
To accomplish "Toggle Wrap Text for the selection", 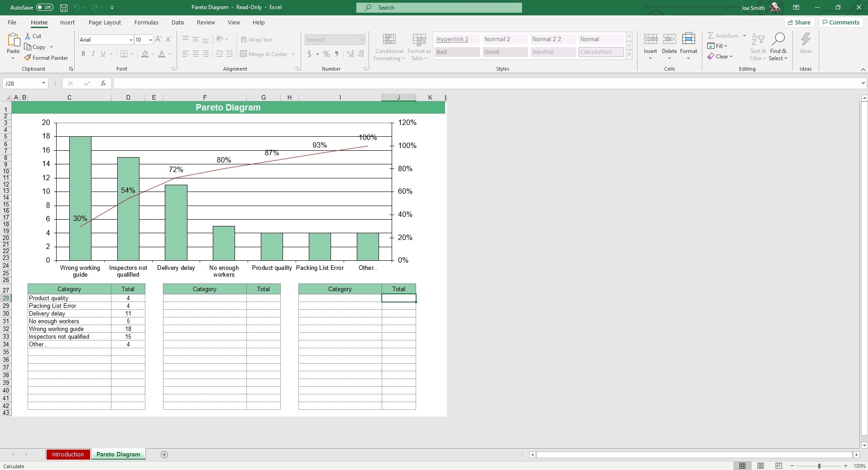I will (257, 39).
